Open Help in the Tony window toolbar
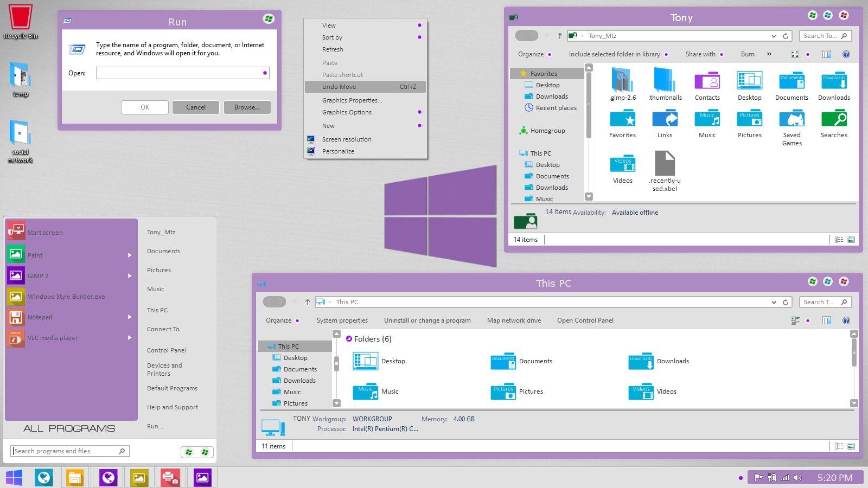The width and height of the screenshot is (868, 488). pyautogui.click(x=846, y=54)
